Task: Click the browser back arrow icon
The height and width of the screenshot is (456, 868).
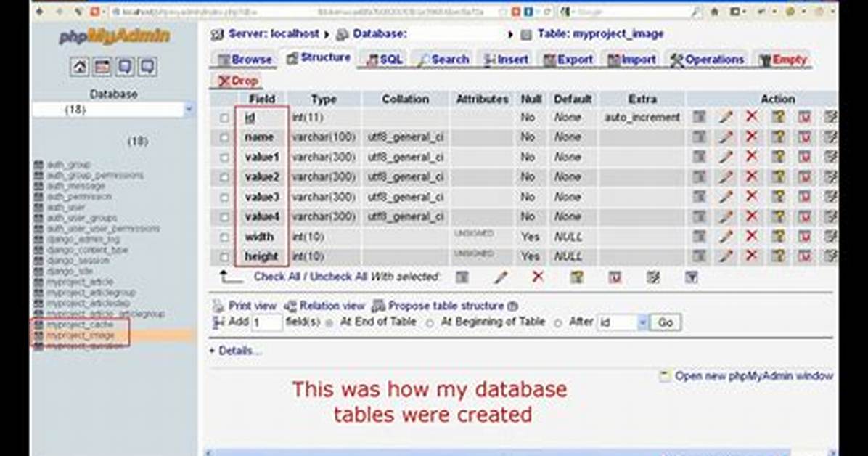Action: point(39,12)
